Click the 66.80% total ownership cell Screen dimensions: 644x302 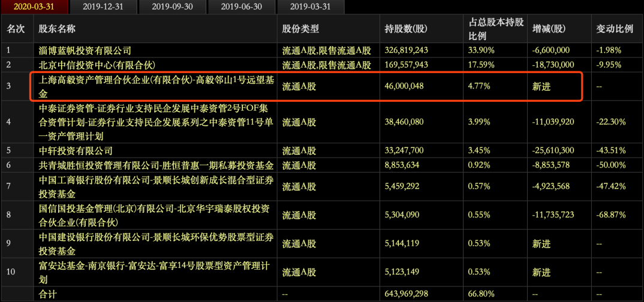482,294
